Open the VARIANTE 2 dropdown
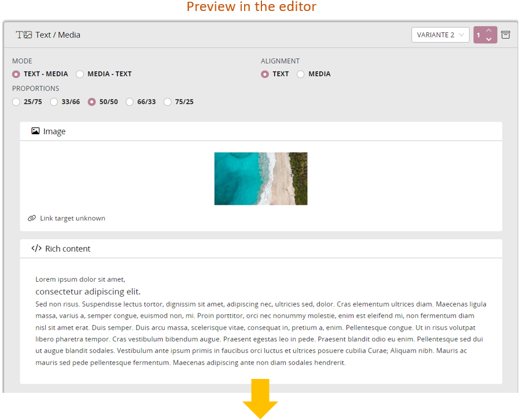 point(440,35)
